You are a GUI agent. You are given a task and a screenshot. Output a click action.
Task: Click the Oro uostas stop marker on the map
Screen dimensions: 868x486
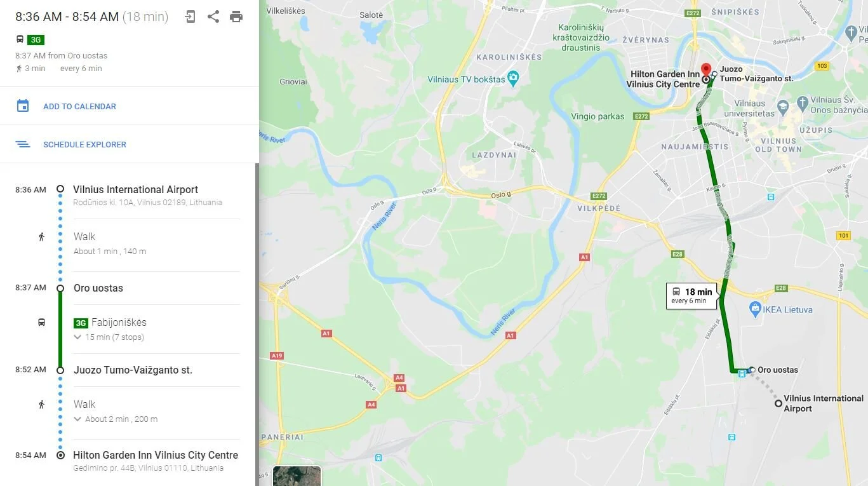(752, 369)
